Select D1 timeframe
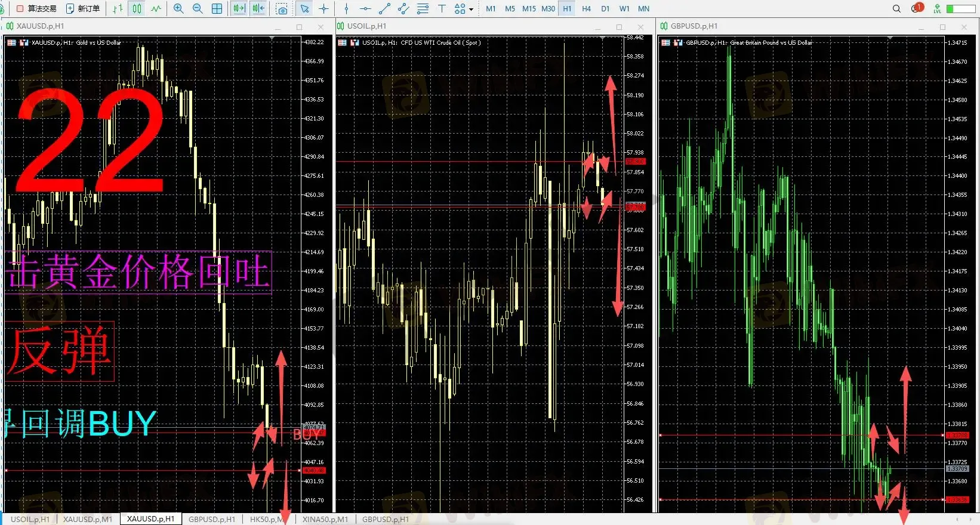Screen dimensions: 980x525 tap(605, 8)
